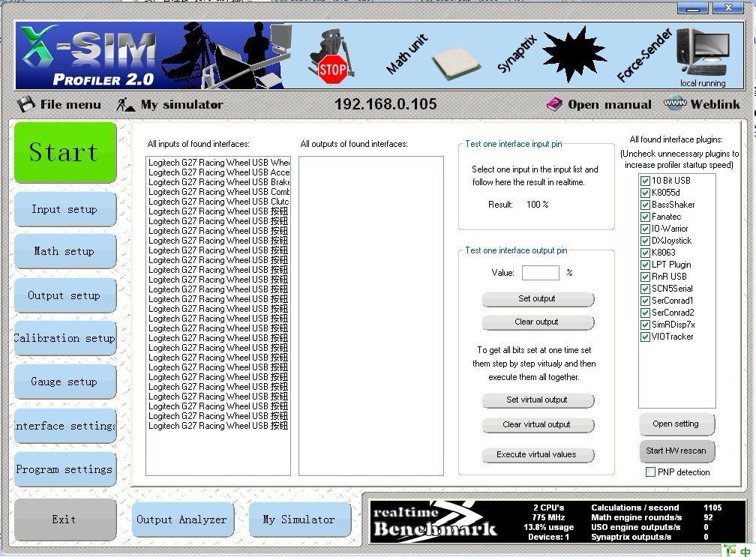Select the Logitech G27 USB Clutc input
The width and height of the screenshot is (756, 557).
tap(218, 202)
